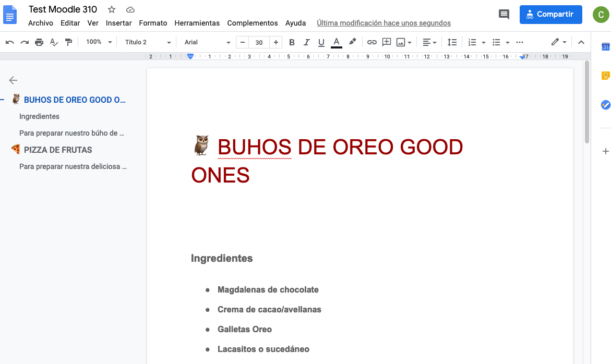Viewport: 611px width, 364px height.
Task: Open the highlight color tool
Action: (x=352, y=42)
